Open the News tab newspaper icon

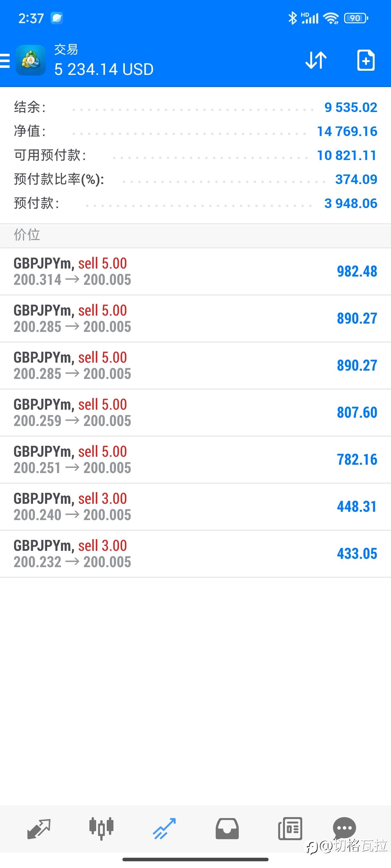pos(290,829)
